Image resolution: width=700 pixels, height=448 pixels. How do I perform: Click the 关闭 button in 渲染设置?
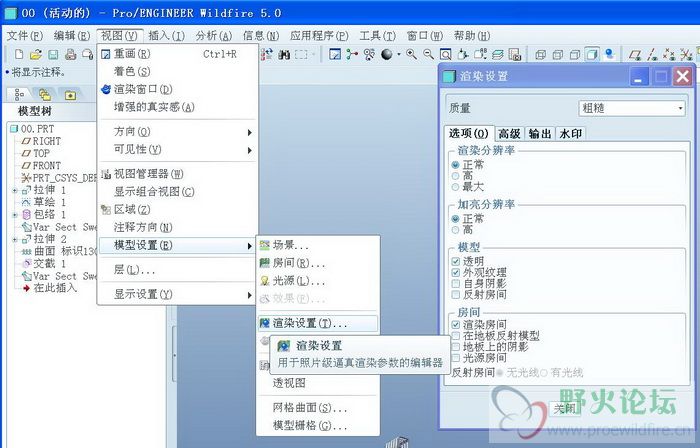[564, 408]
